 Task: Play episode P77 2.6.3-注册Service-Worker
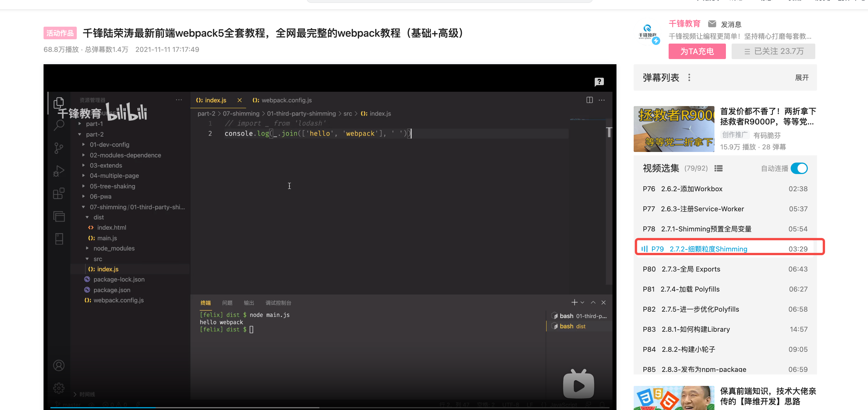tap(725, 209)
